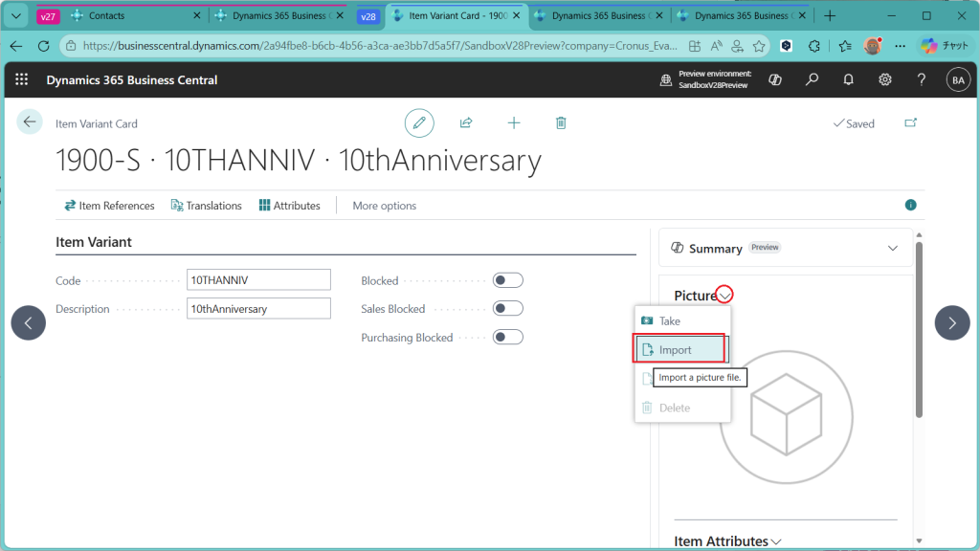
Task: Click the Description input field
Action: click(x=258, y=309)
